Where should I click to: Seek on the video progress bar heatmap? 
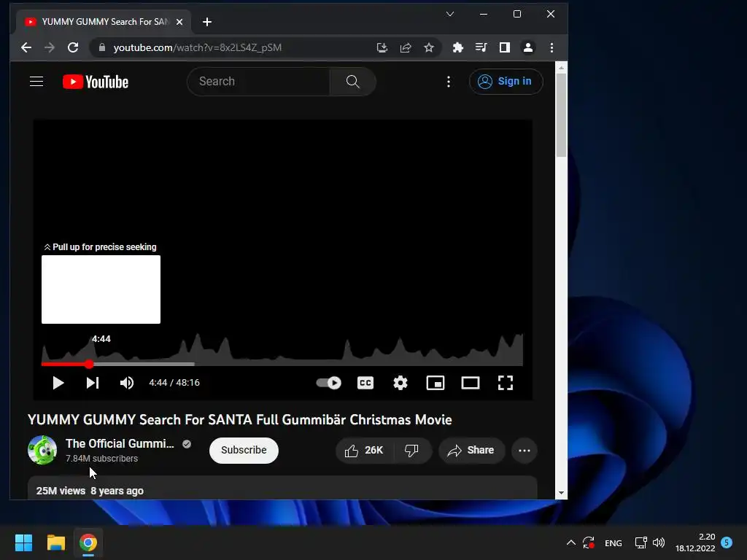(282, 364)
